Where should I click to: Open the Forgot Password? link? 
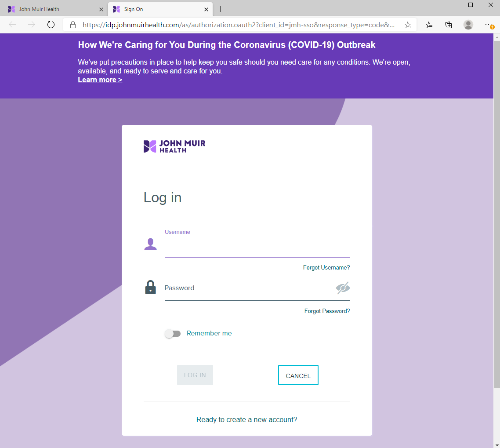[x=327, y=311]
